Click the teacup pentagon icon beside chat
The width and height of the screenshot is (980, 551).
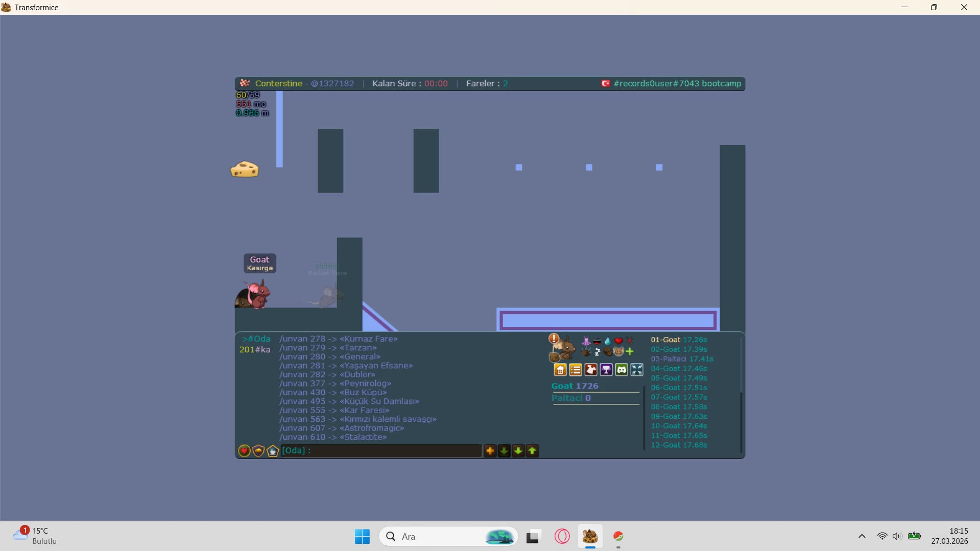pyautogui.click(x=273, y=451)
